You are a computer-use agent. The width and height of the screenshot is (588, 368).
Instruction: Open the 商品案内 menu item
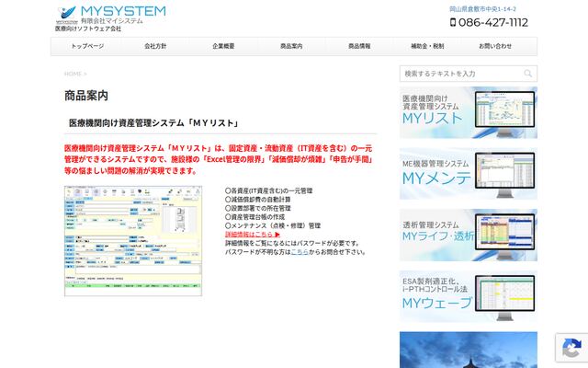291,46
